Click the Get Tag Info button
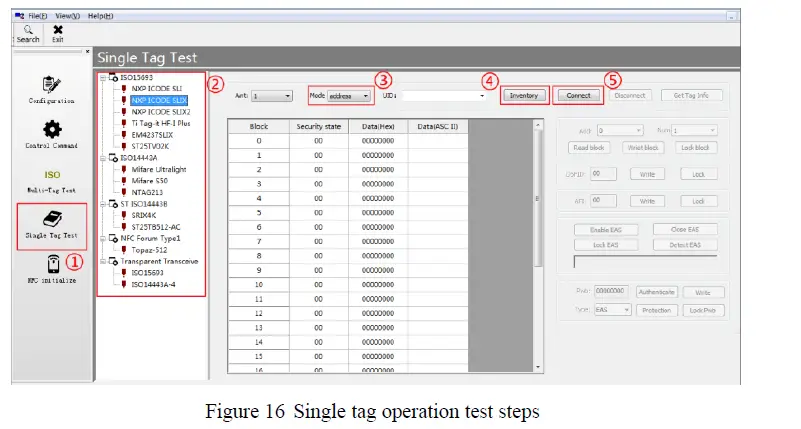Screen dimensions: 801x429 point(691,96)
